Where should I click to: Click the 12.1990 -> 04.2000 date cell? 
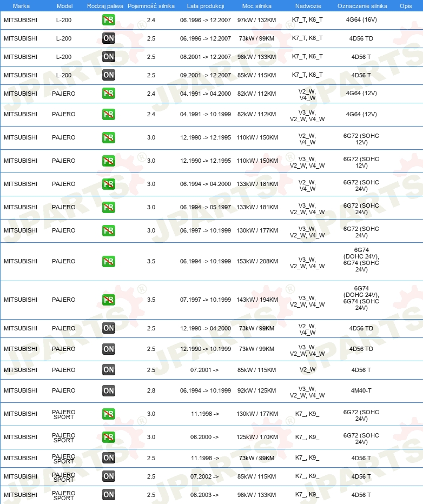coord(206,328)
